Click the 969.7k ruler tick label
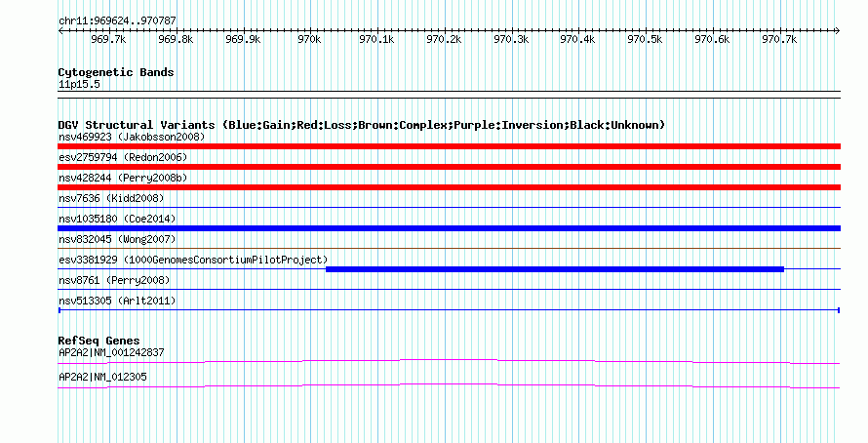Image resolution: width=868 pixels, height=443 pixels. (x=108, y=39)
